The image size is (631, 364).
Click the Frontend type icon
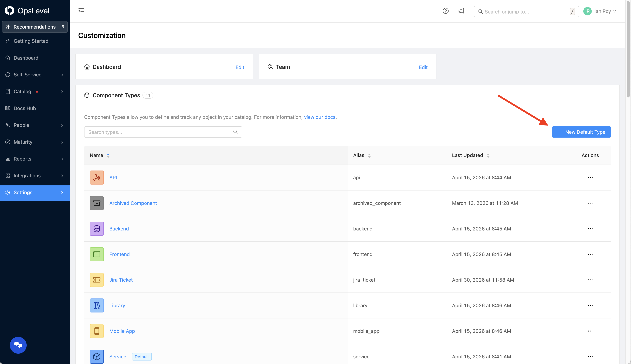(97, 254)
